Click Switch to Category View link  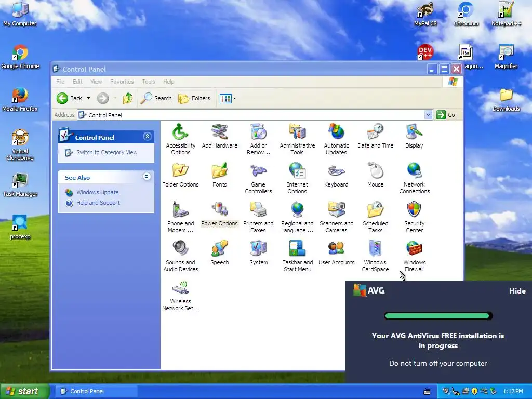point(107,152)
